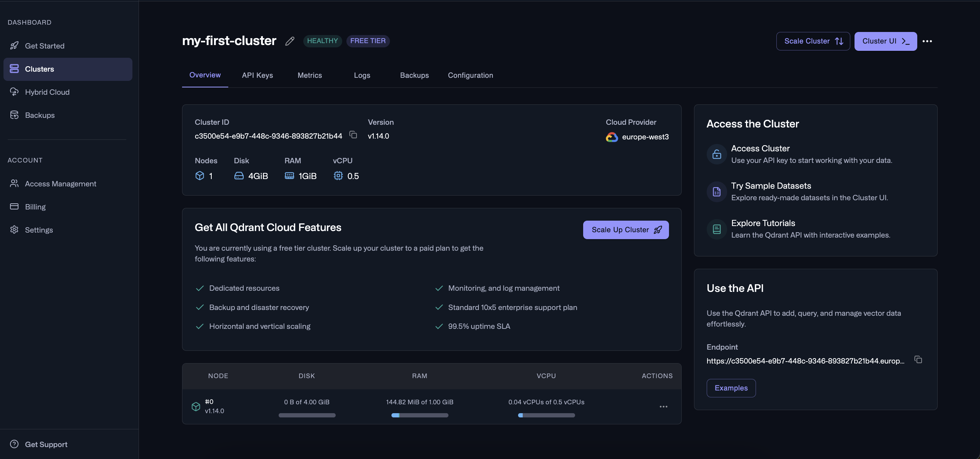Click the RAM usage progress bar
The height and width of the screenshot is (459, 980).
coord(420,415)
